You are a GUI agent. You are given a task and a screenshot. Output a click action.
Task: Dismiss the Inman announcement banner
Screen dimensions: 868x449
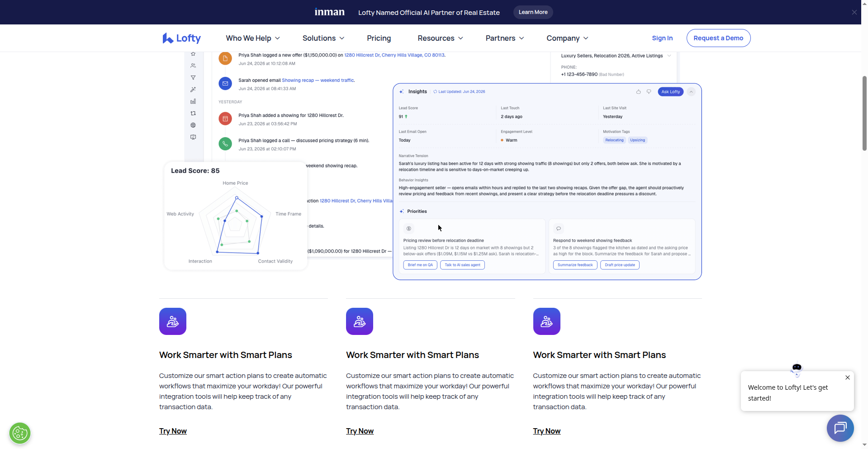(854, 12)
